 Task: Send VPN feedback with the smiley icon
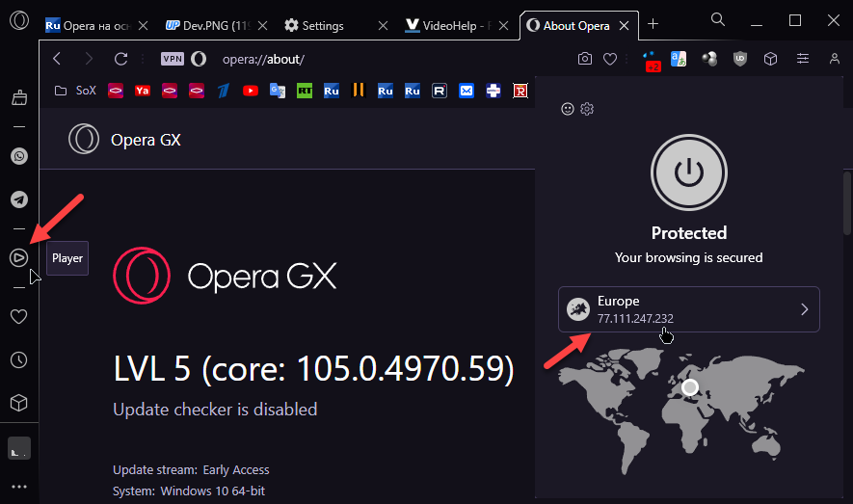point(568,109)
